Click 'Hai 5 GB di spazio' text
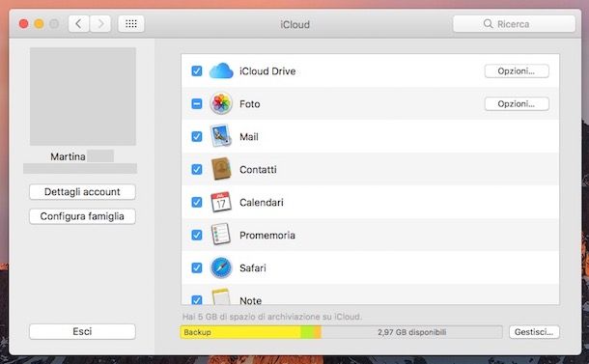This screenshot has width=589, height=364. coord(272,317)
